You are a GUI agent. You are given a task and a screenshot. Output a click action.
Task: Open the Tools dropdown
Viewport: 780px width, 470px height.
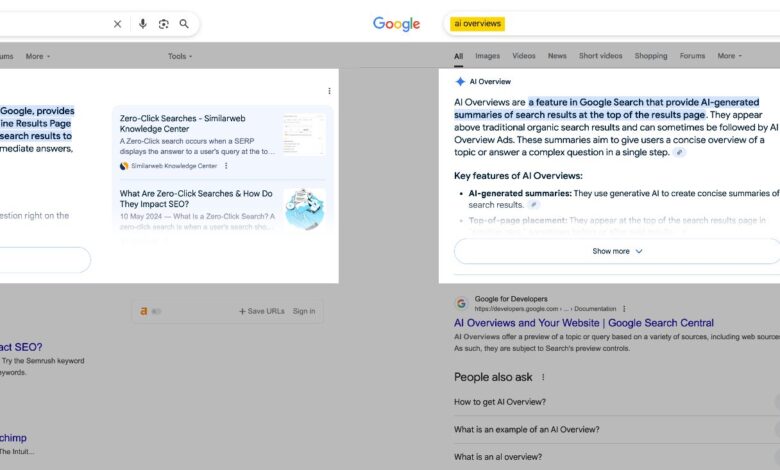click(180, 56)
